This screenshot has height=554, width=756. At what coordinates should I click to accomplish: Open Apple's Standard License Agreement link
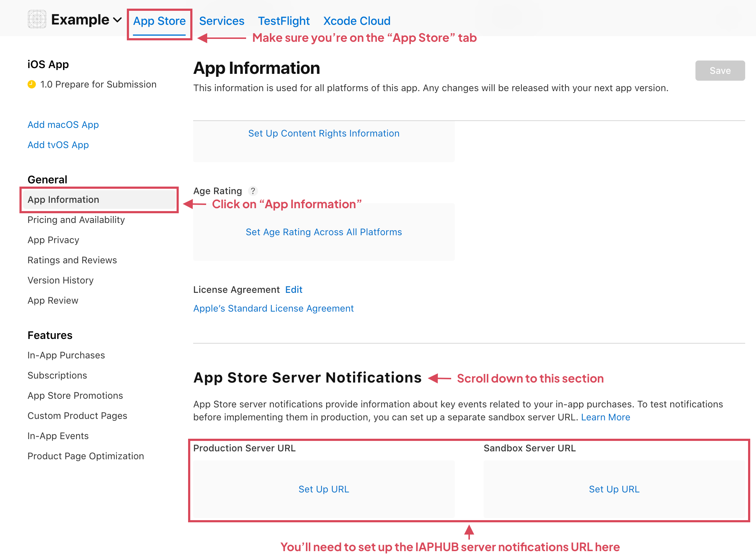click(x=273, y=308)
